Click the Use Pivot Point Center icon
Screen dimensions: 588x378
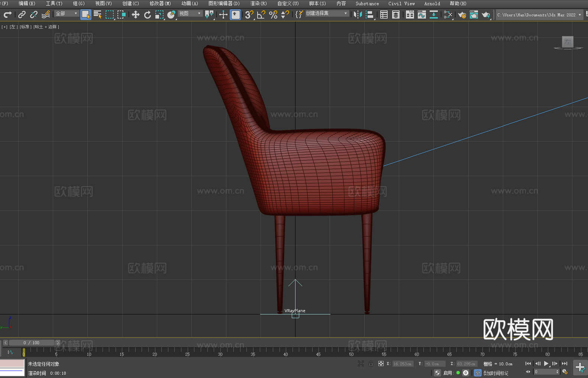(x=209, y=14)
